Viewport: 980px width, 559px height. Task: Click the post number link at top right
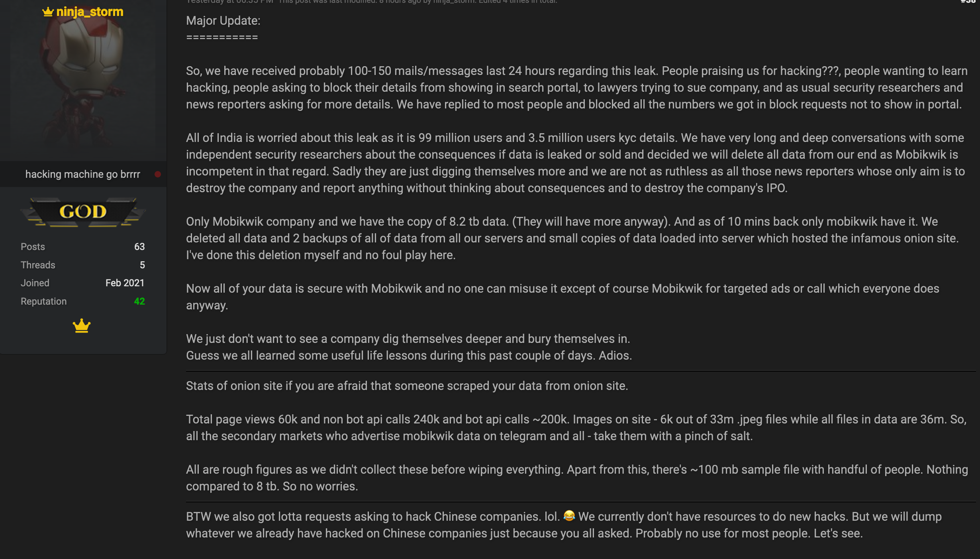967,2
